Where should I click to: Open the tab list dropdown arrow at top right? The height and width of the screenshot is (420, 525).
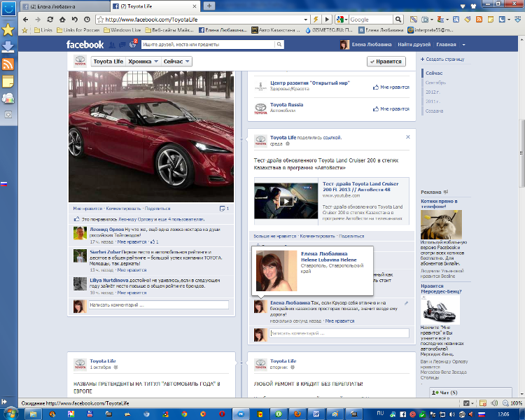[x=463, y=6]
